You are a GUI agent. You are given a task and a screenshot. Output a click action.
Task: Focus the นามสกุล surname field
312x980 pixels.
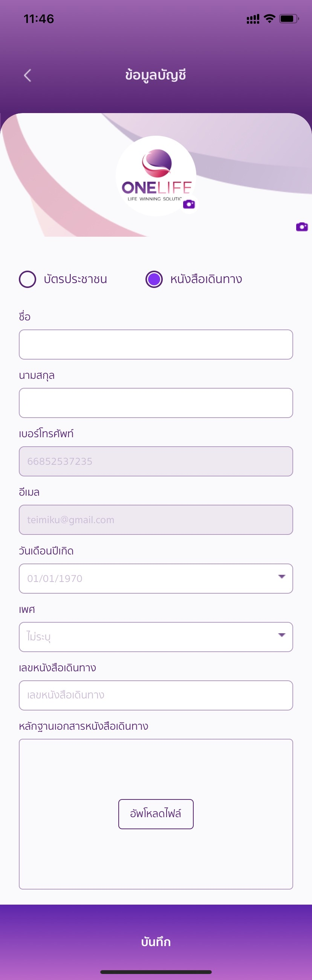pos(156,403)
